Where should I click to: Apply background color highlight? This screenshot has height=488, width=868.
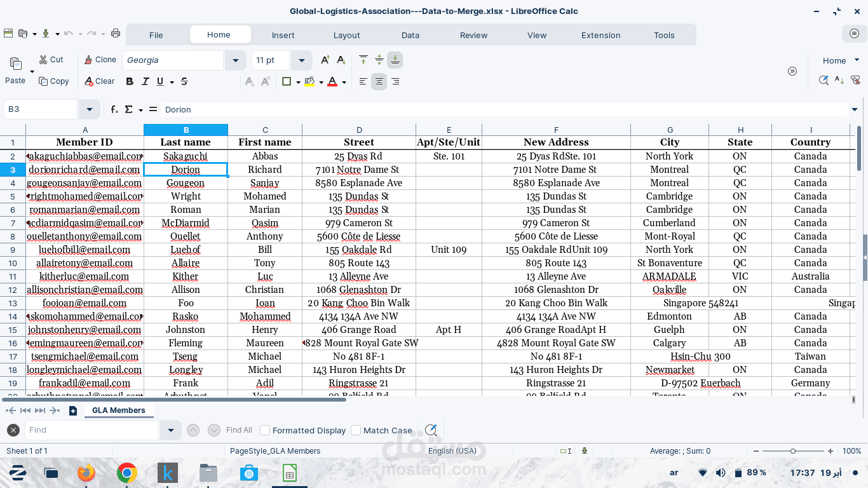[x=310, y=81]
